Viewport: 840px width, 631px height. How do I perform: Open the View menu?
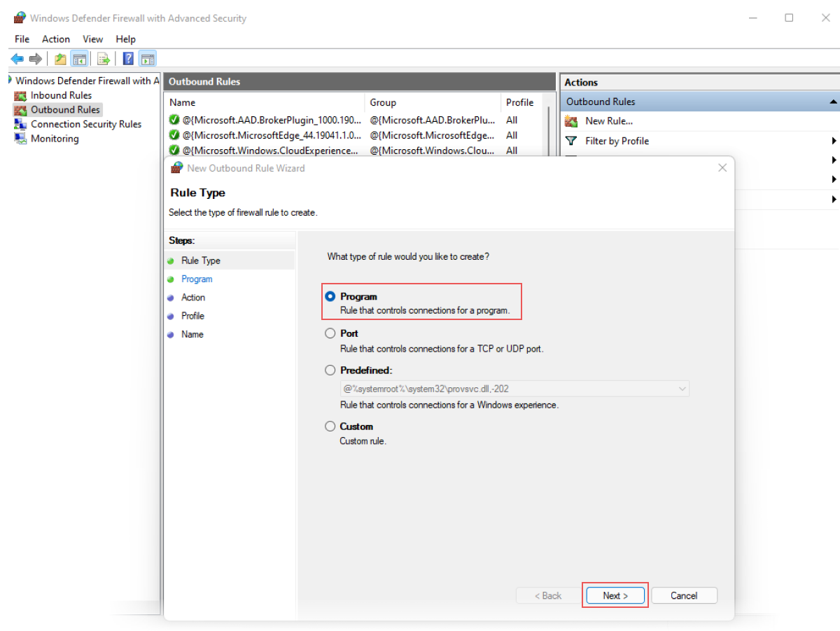(92, 39)
